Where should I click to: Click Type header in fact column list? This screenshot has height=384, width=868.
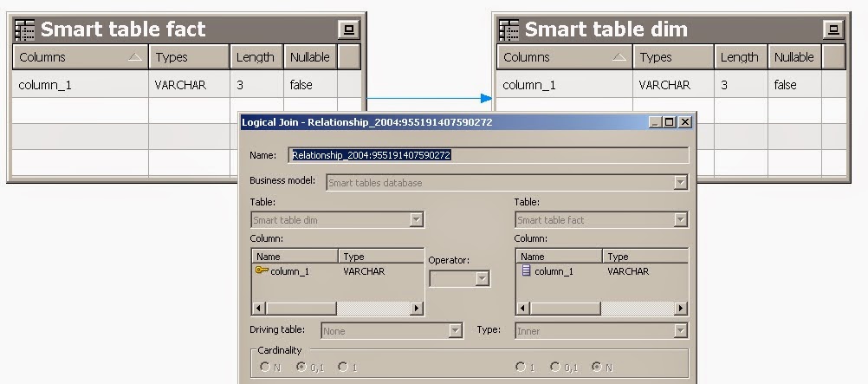coord(645,257)
